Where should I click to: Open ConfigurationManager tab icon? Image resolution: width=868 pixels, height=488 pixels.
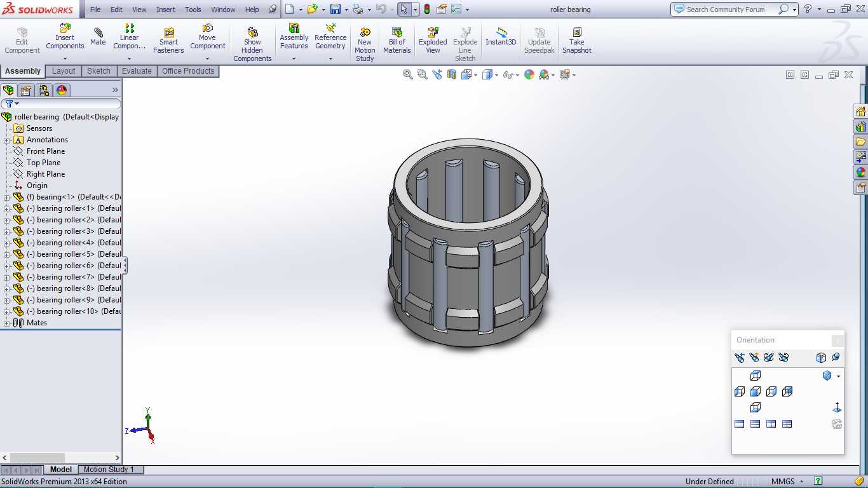[x=44, y=90]
